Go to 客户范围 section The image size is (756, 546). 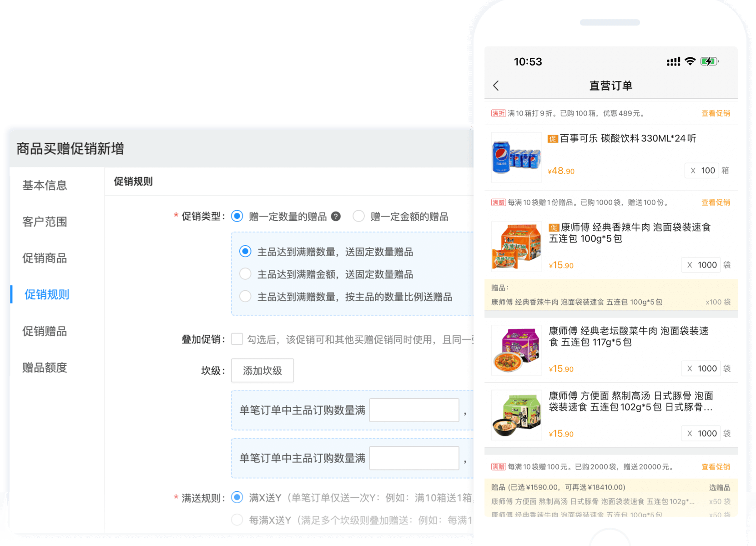45,222
